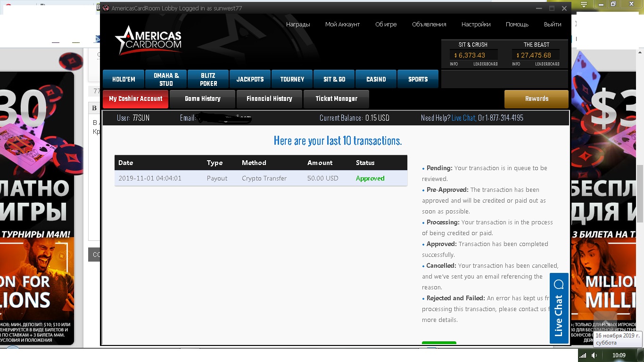Switch to the CASINO tab

(x=376, y=79)
